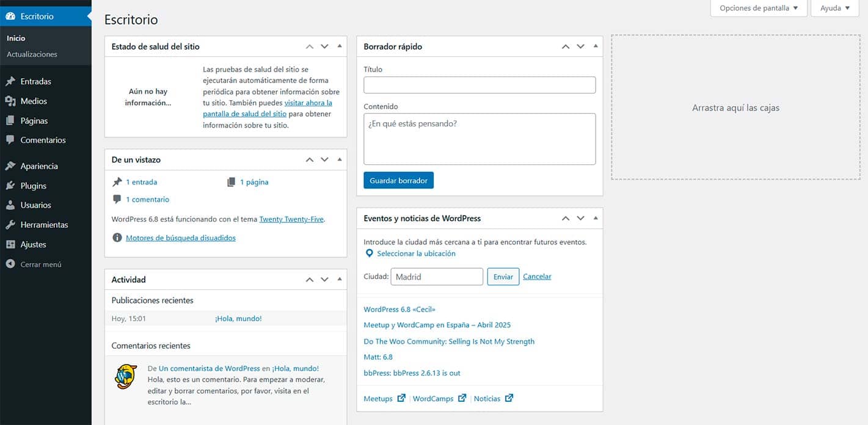The width and height of the screenshot is (868, 425).
Task: Click the Plugins plug icon
Action: click(x=10, y=186)
